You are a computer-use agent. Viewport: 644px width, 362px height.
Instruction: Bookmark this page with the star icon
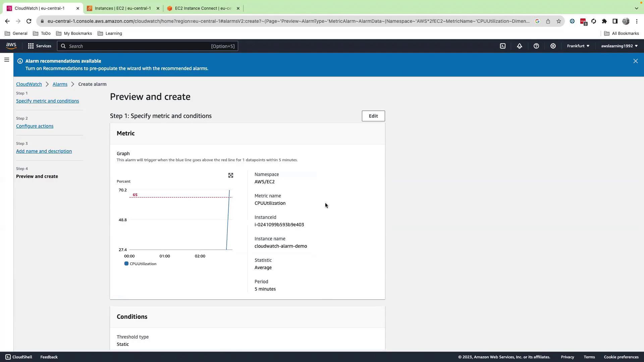coord(558,21)
